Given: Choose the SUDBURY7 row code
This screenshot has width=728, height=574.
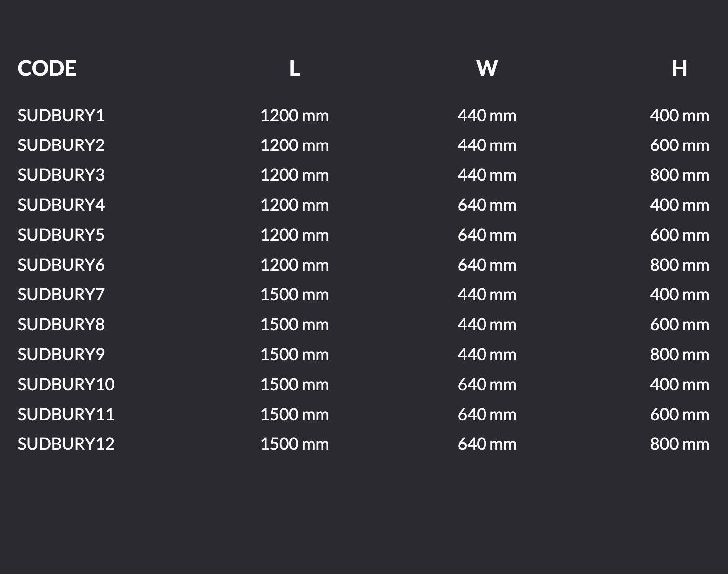Looking at the screenshot, I should 61,294.
